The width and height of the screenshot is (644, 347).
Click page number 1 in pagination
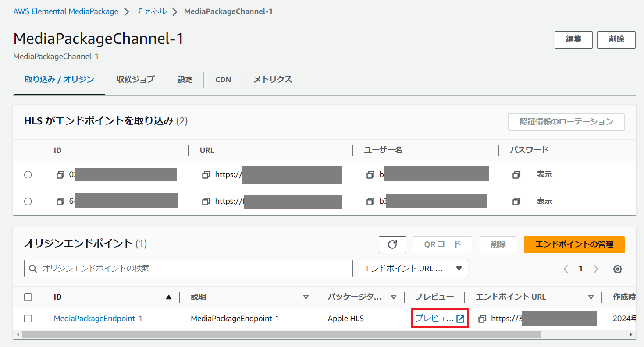(x=580, y=269)
